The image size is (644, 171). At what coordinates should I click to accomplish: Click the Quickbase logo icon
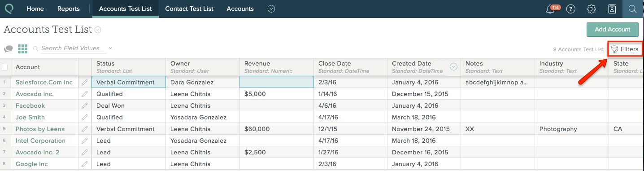9,9
